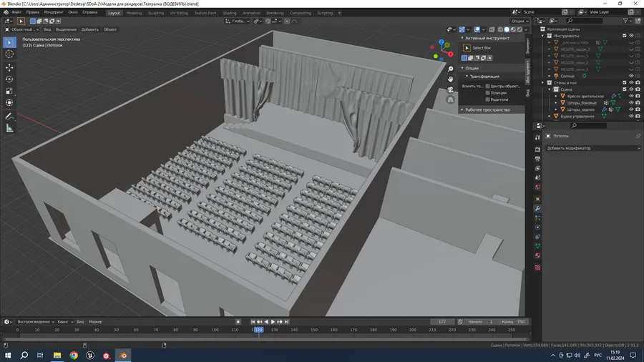Click the frame 122 playhead marker

tap(258, 330)
